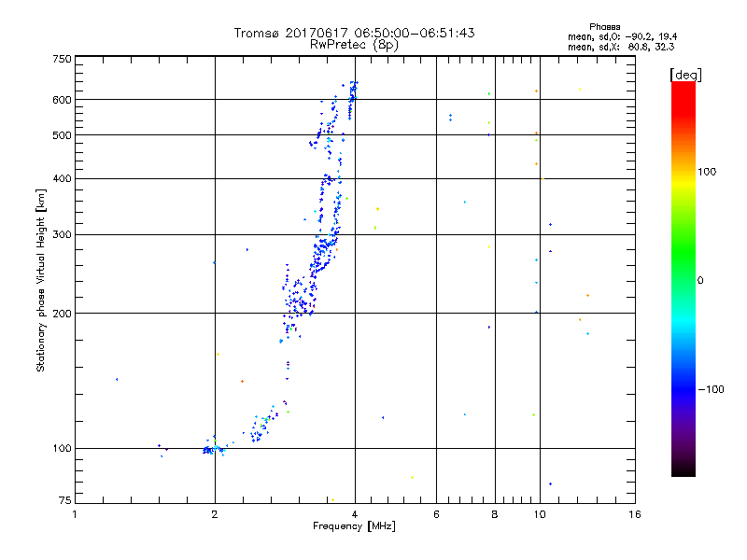This screenshot has width=747, height=560.
Task: Click the "2" frequency tick label
Action: (x=215, y=514)
